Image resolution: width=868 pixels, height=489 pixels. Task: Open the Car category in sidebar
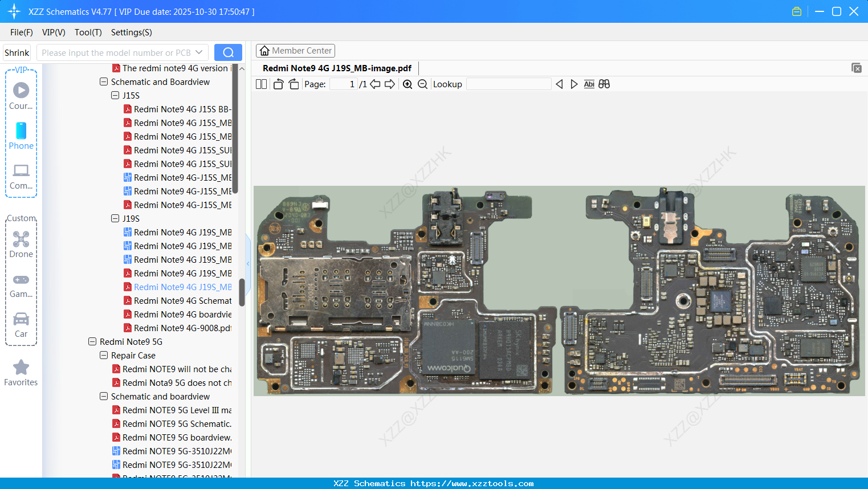21,324
